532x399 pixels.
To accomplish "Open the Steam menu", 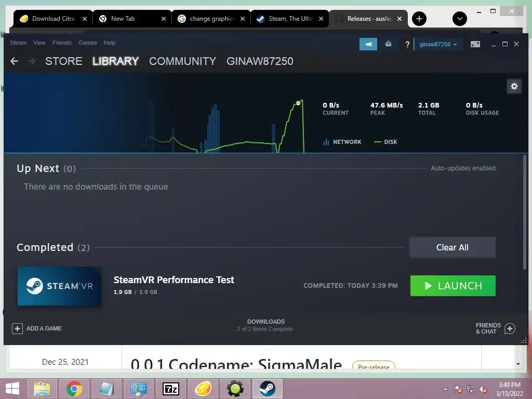I will (18, 43).
